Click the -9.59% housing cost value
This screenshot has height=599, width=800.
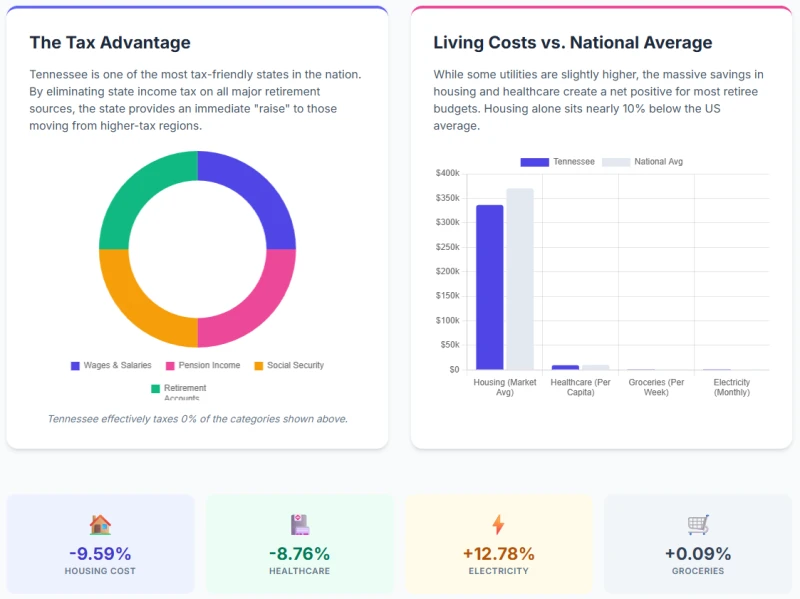[x=100, y=554]
